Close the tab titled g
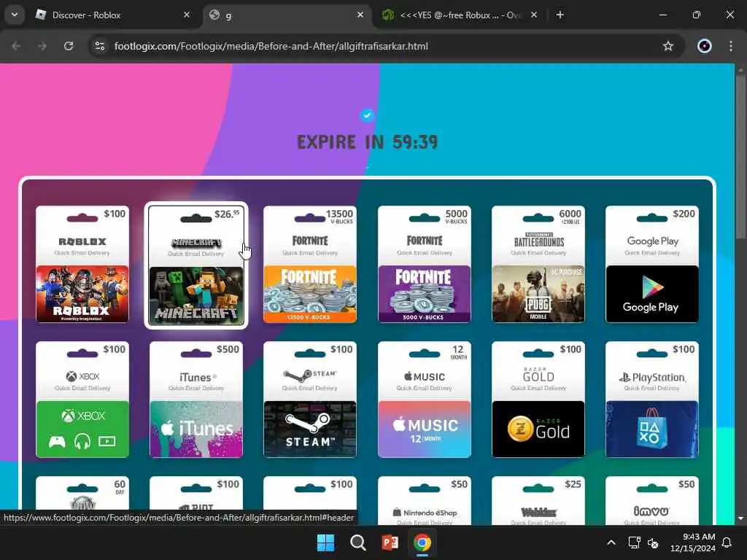Image resolution: width=747 pixels, height=560 pixels. click(x=360, y=15)
